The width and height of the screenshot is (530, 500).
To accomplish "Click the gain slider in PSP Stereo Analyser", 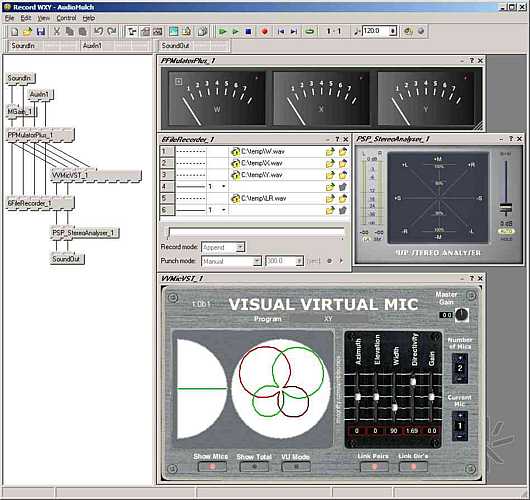I will 506,208.
